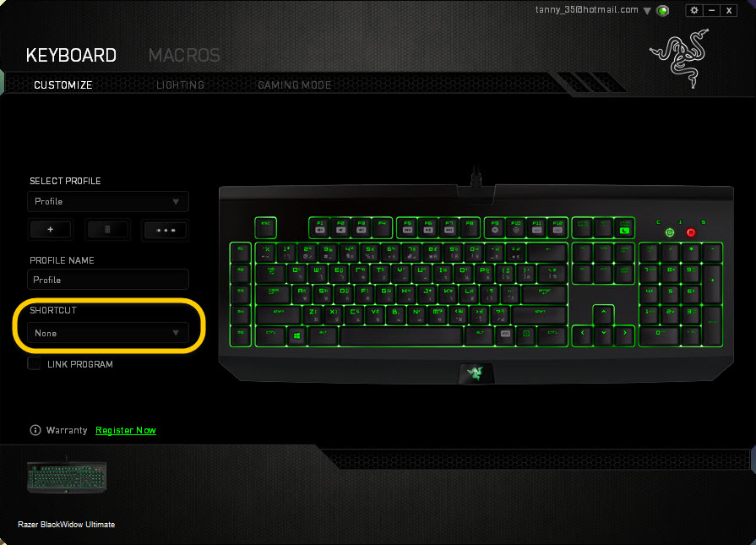
Task: Open the Shortcut None dropdown
Action: pyautogui.click(x=108, y=333)
